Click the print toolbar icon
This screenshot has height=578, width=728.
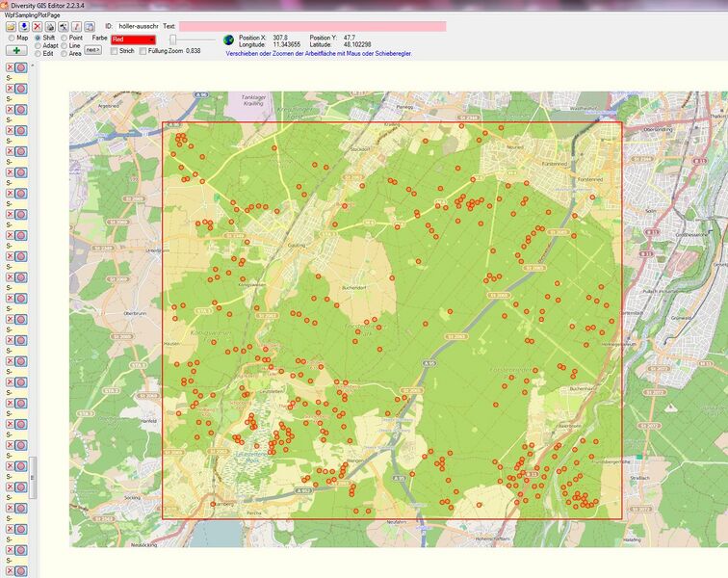[x=51, y=26]
